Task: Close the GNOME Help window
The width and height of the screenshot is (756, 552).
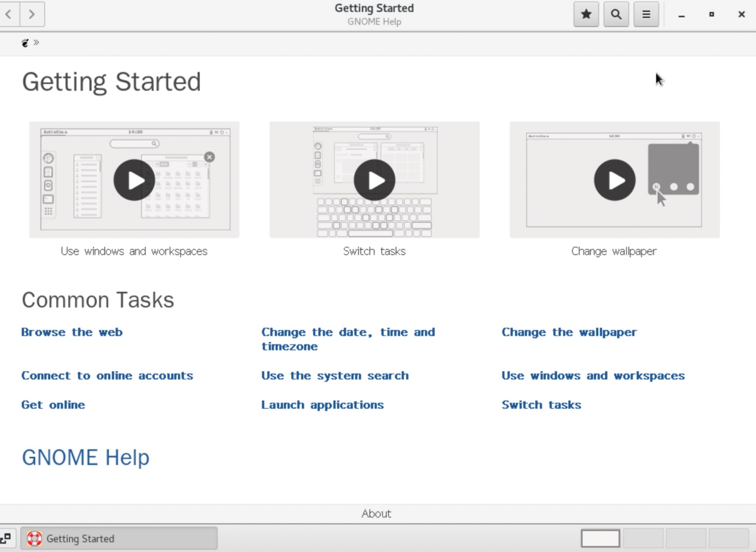Action: coord(741,14)
